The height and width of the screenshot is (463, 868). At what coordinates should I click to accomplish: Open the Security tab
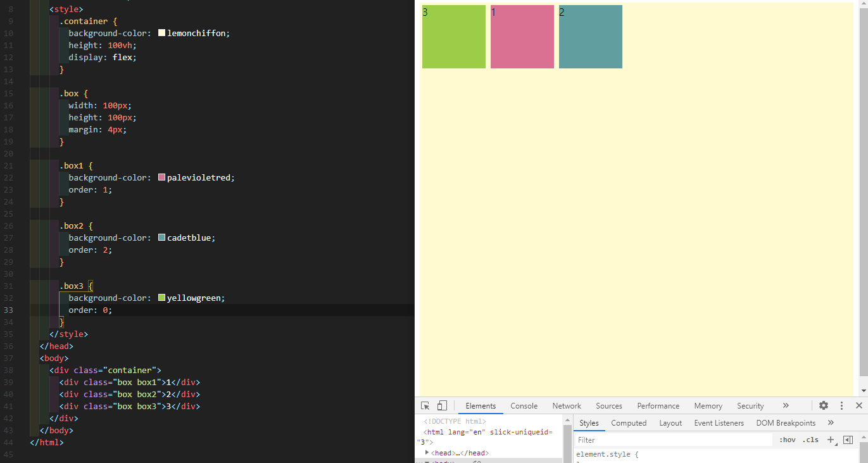[750, 406]
